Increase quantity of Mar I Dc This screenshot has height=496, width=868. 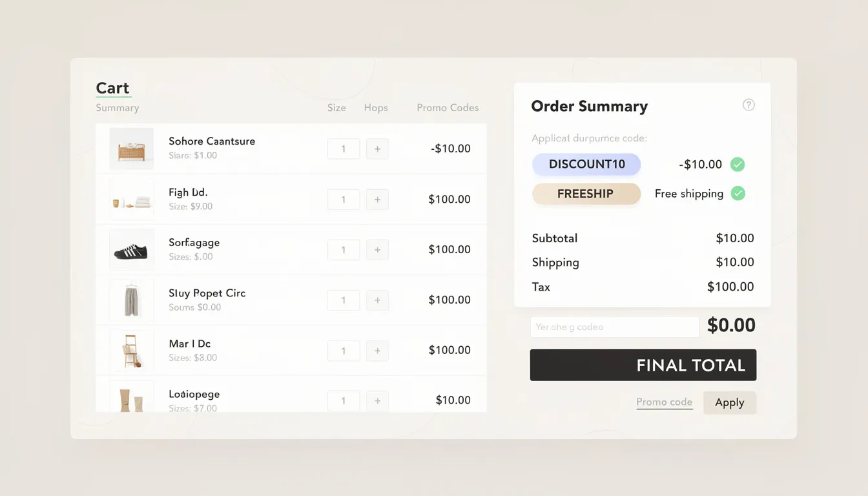[x=377, y=351]
